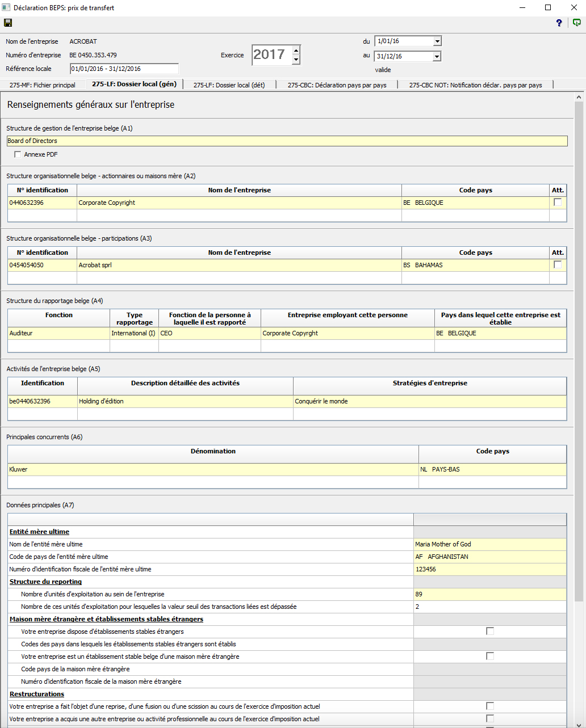Click the save floppy disk icon
The height and width of the screenshot is (728, 586).
tap(8, 23)
